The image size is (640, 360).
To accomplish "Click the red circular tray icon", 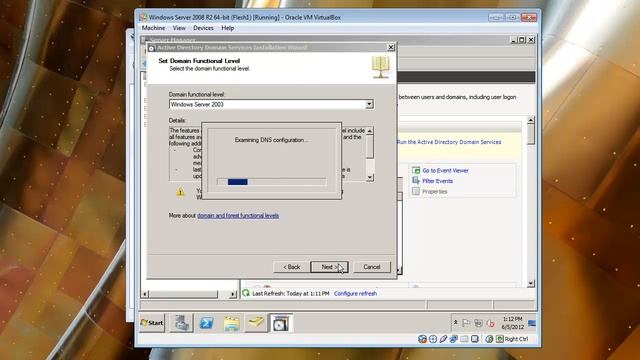I will coord(490,323).
